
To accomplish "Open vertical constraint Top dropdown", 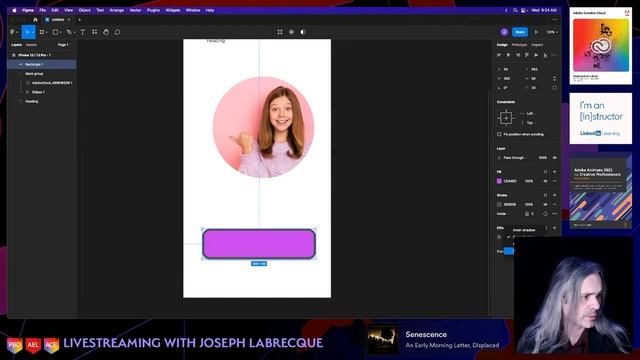I will point(530,123).
